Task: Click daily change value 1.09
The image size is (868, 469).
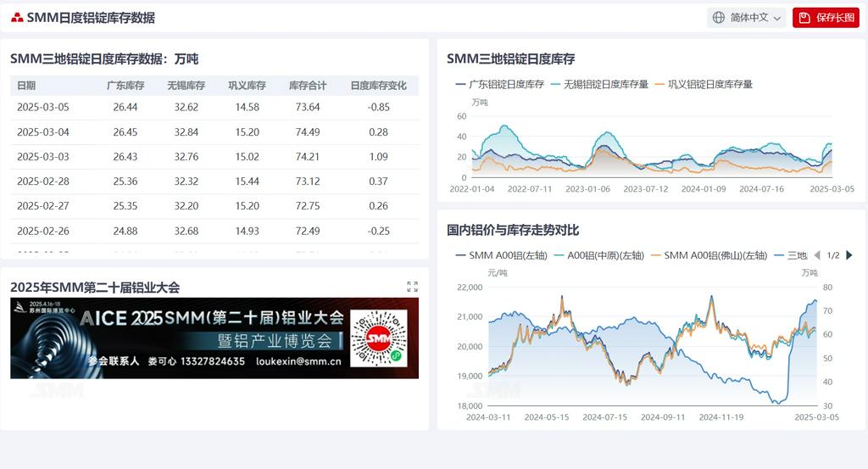Action: point(379,157)
